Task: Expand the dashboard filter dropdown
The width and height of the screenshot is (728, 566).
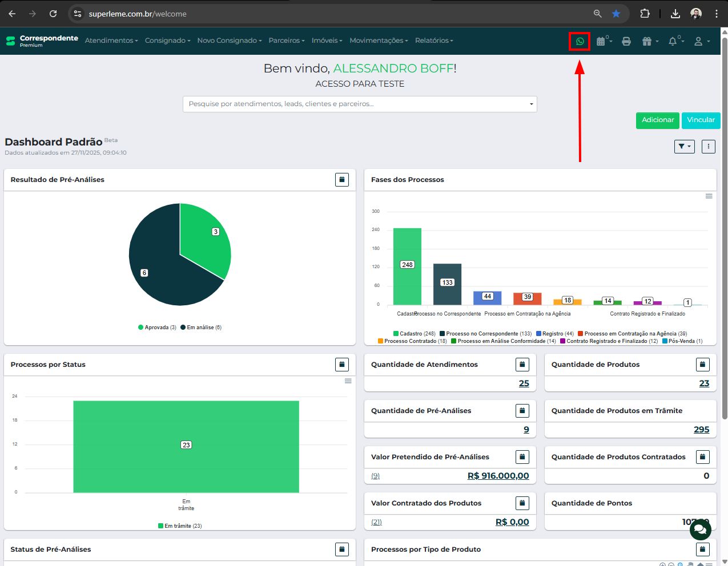Action: [684, 147]
